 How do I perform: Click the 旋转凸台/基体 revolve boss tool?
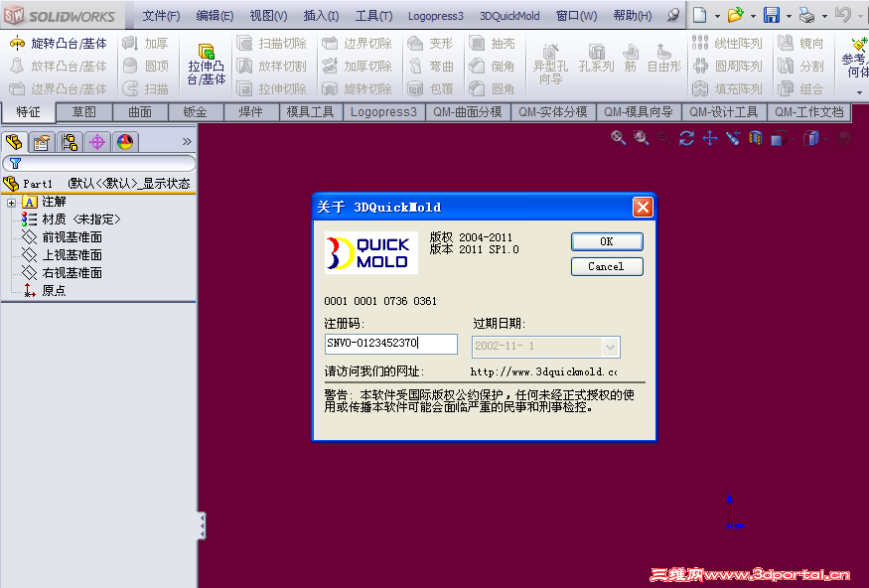tap(59, 44)
